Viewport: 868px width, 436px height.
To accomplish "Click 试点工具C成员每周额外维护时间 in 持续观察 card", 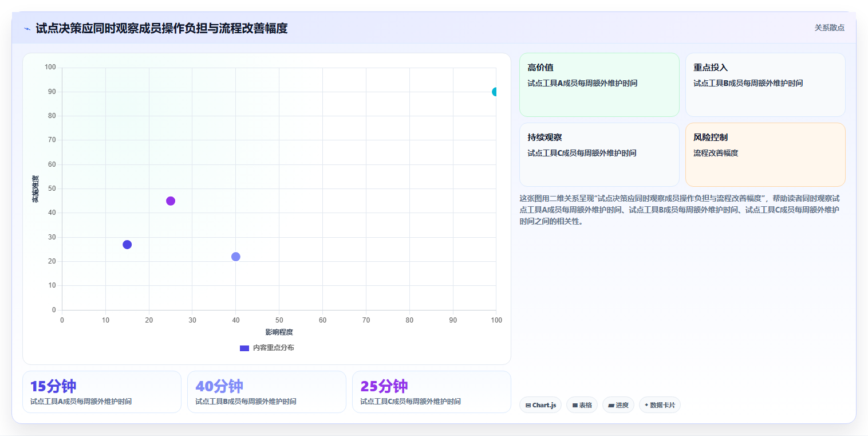I will [582, 153].
